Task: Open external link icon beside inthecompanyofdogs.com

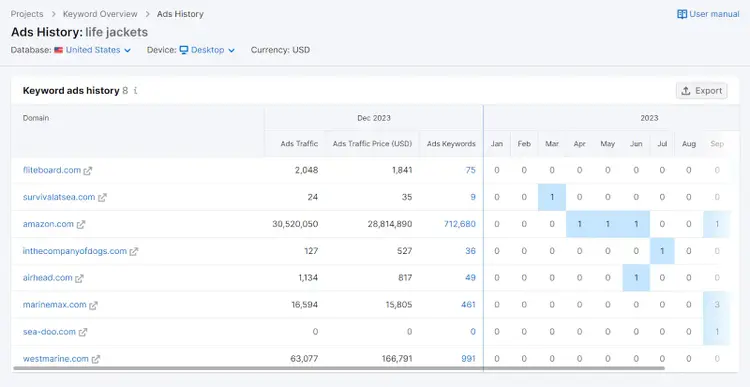Action: click(x=134, y=252)
